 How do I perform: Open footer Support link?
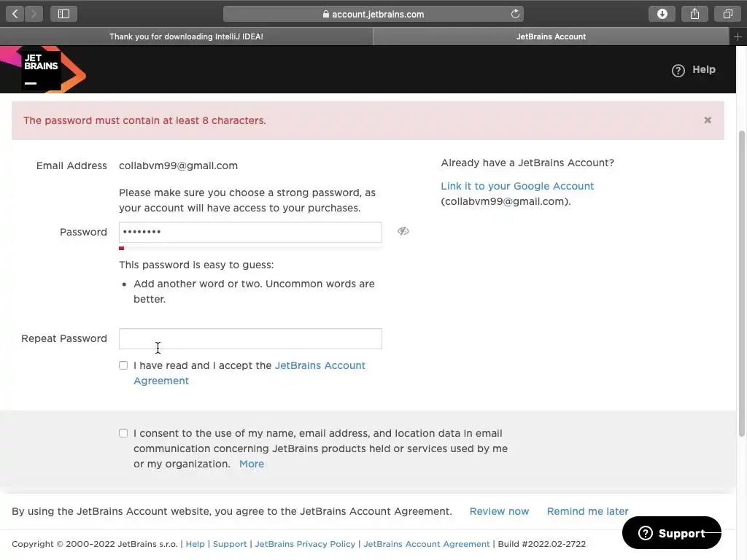(230, 544)
